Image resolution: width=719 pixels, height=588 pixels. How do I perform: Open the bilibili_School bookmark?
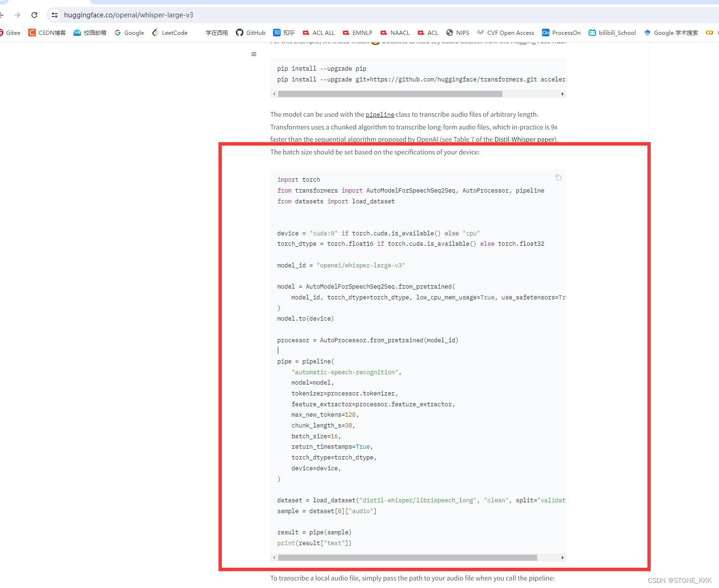click(612, 32)
